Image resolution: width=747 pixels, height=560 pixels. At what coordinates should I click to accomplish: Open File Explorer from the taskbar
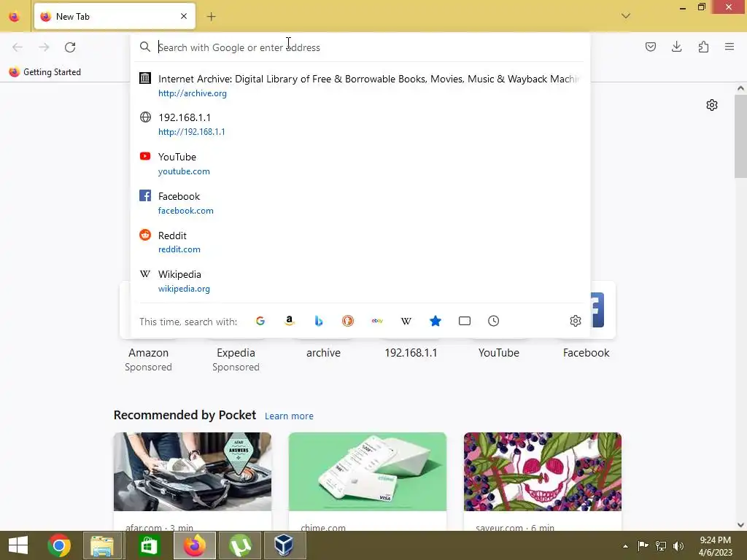pos(102,545)
